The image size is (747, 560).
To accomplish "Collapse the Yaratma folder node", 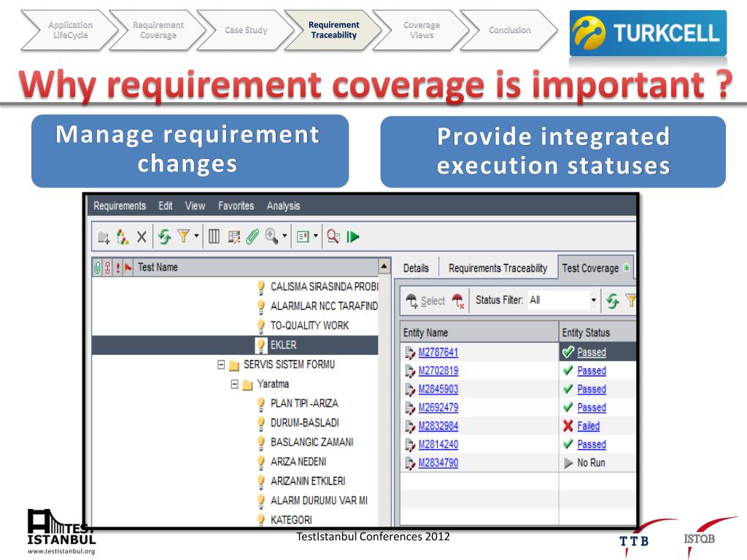I will point(235,384).
